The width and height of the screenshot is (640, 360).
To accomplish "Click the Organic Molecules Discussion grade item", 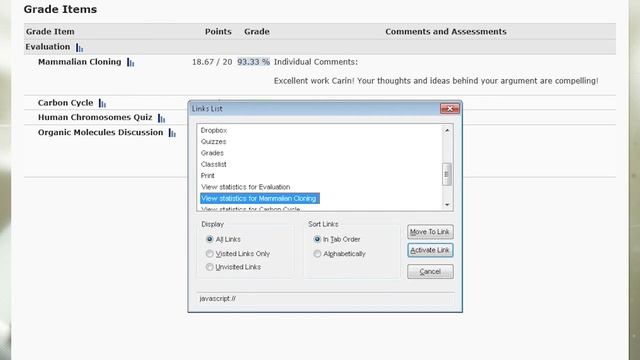I will tap(100, 133).
